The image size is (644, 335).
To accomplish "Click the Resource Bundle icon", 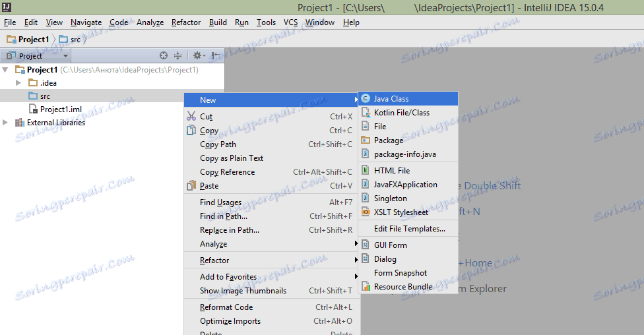I will tap(365, 287).
